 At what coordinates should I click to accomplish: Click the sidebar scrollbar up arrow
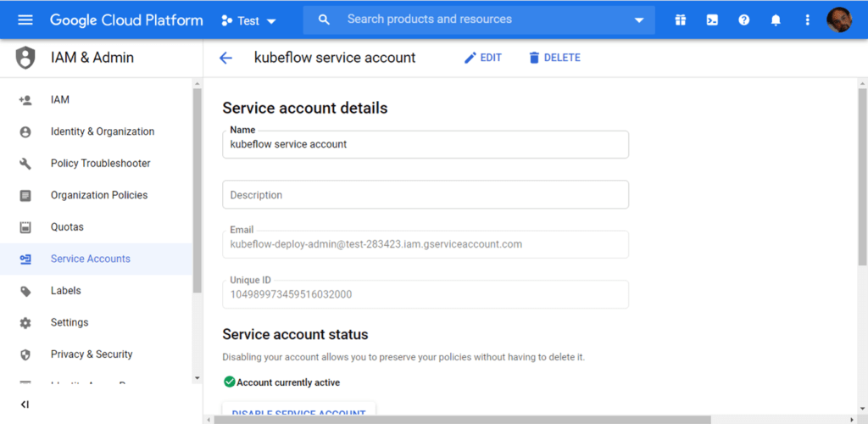coord(198,84)
